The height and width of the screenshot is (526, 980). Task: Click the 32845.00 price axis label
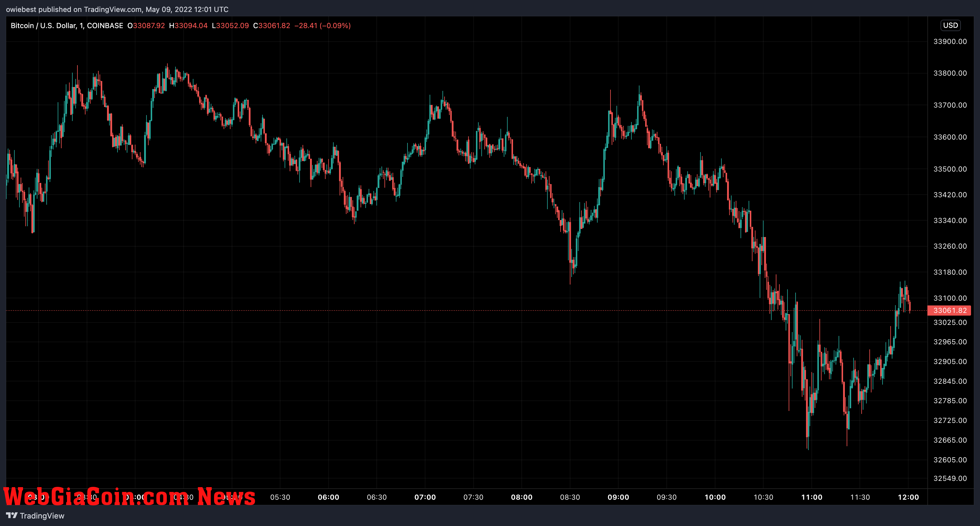950,381
